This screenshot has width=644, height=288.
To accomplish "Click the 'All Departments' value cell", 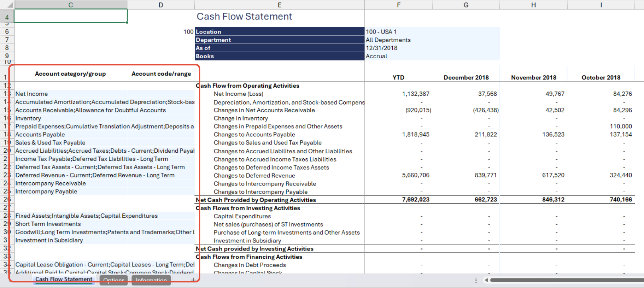I will (x=399, y=40).
